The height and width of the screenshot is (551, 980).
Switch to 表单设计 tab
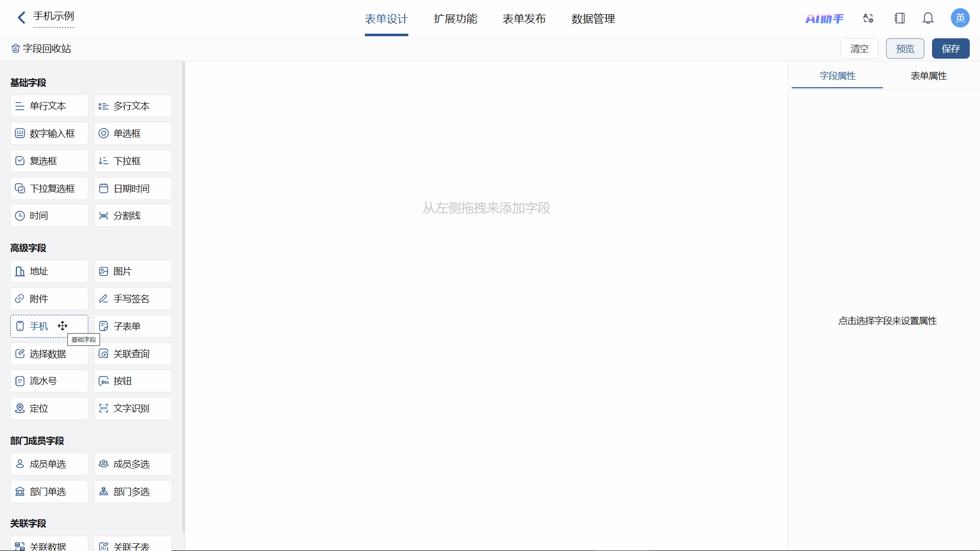click(386, 19)
